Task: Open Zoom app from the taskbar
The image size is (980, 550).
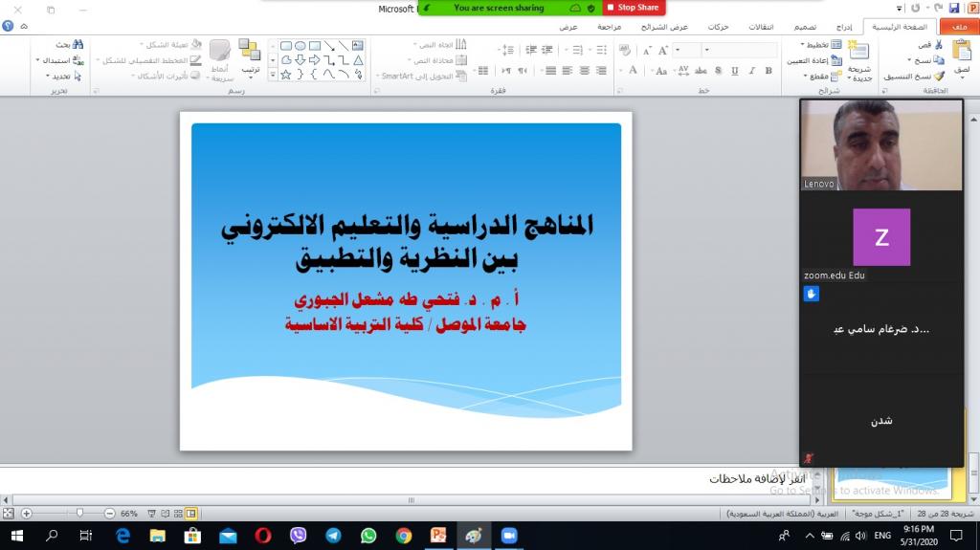Action: (x=508, y=536)
